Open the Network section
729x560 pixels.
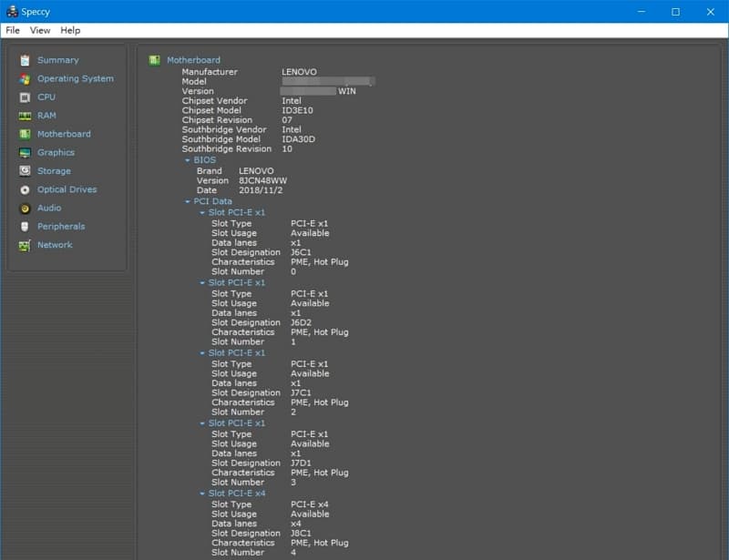[55, 244]
